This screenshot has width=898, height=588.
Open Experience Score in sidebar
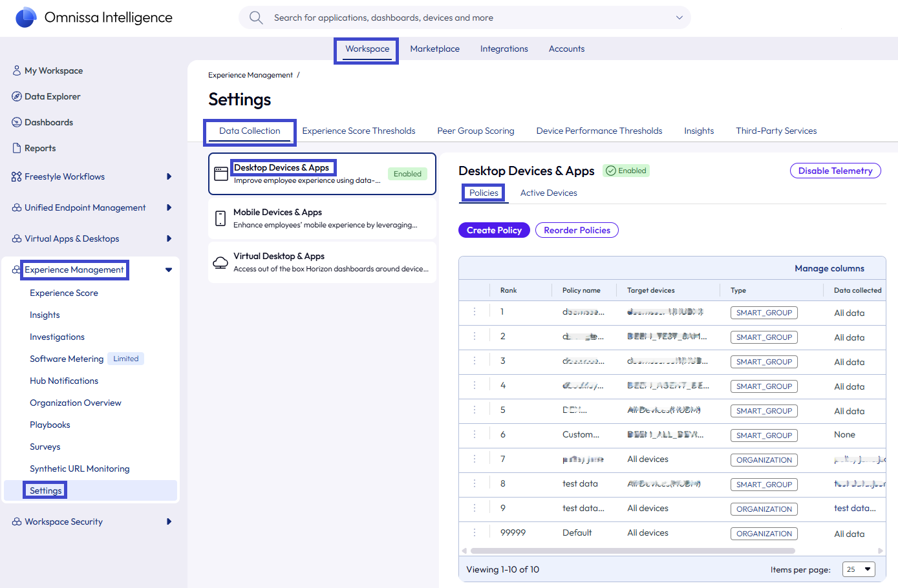[x=64, y=293]
